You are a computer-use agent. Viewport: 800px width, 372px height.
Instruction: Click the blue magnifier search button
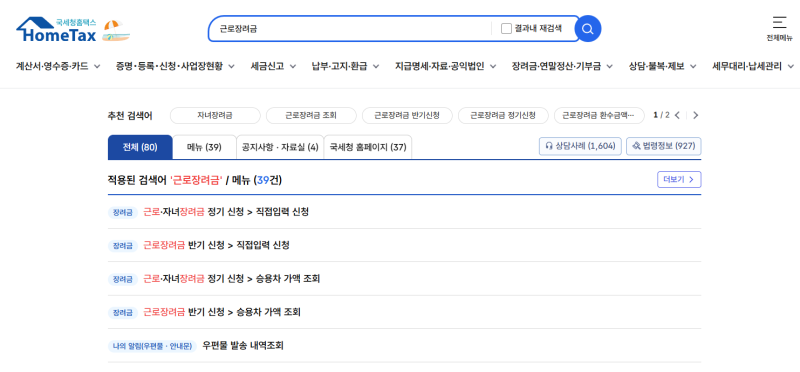click(x=588, y=29)
